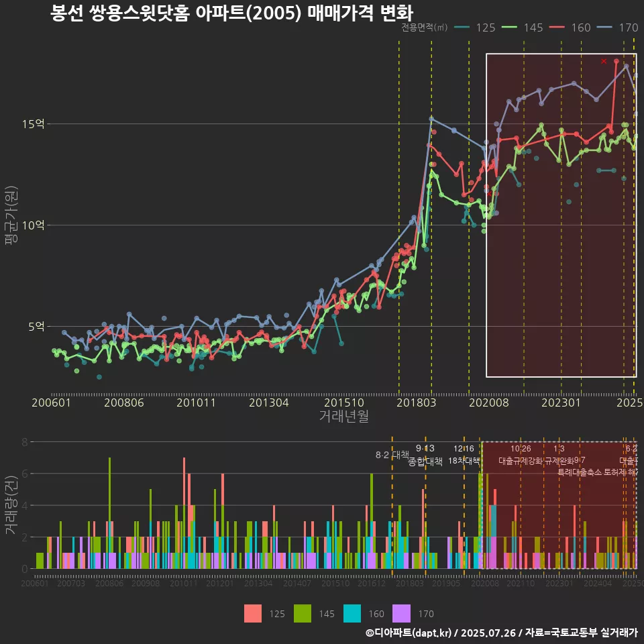
Task: Click 201407 on the volume chart axis
Action: pyautogui.click(x=297, y=583)
